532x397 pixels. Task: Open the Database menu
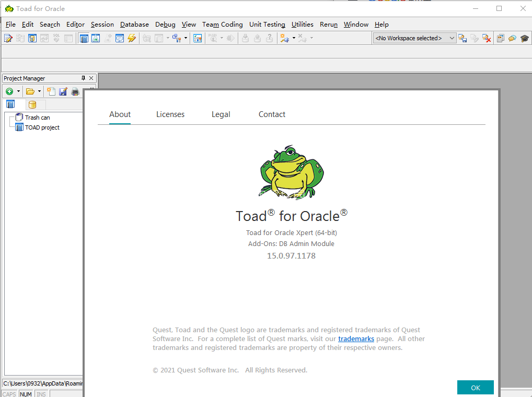pyautogui.click(x=134, y=25)
